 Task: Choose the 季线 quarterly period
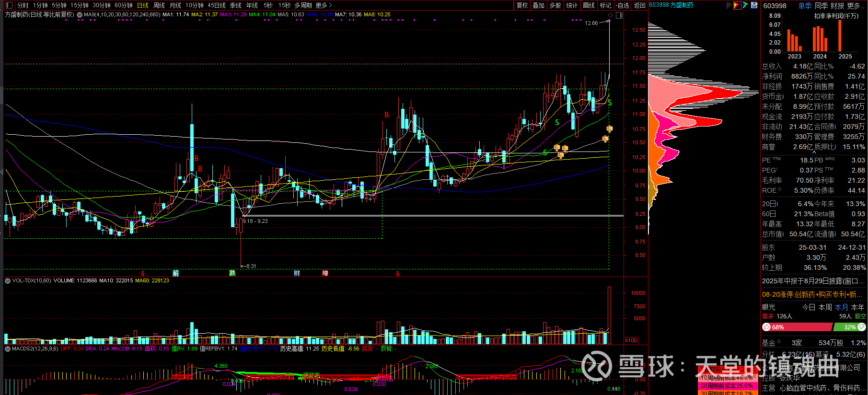tap(235, 5)
